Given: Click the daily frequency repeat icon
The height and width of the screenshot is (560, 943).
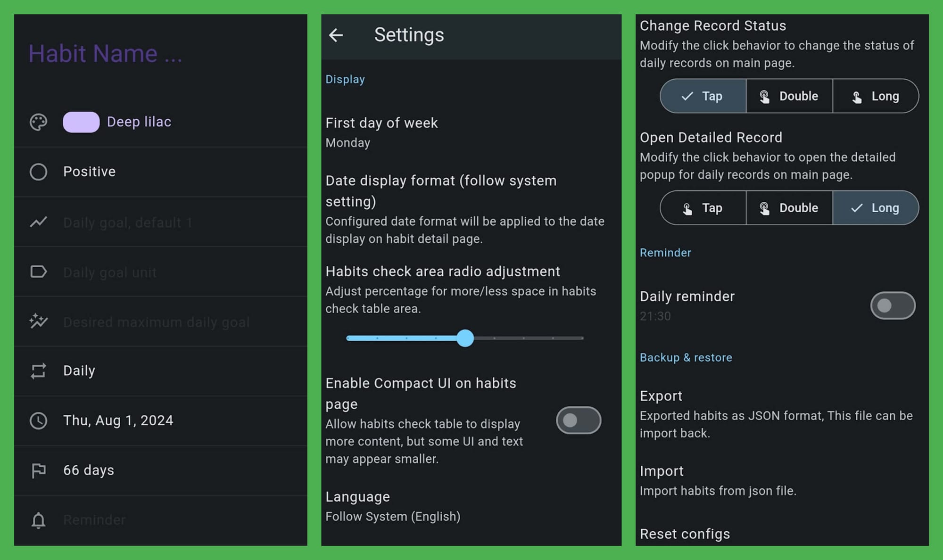Looking at the screenshot, I should 38,371.
